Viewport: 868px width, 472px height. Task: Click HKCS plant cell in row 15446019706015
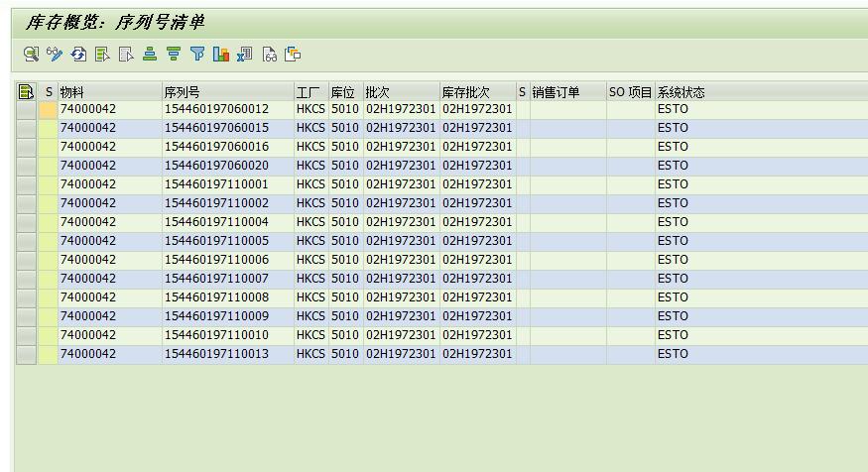coord(311,128)
